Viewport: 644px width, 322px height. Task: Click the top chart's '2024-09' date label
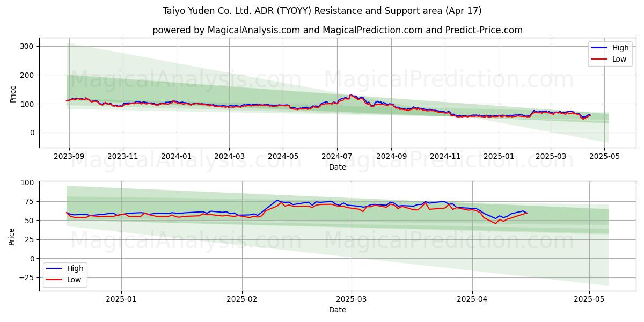coord(391,156)
